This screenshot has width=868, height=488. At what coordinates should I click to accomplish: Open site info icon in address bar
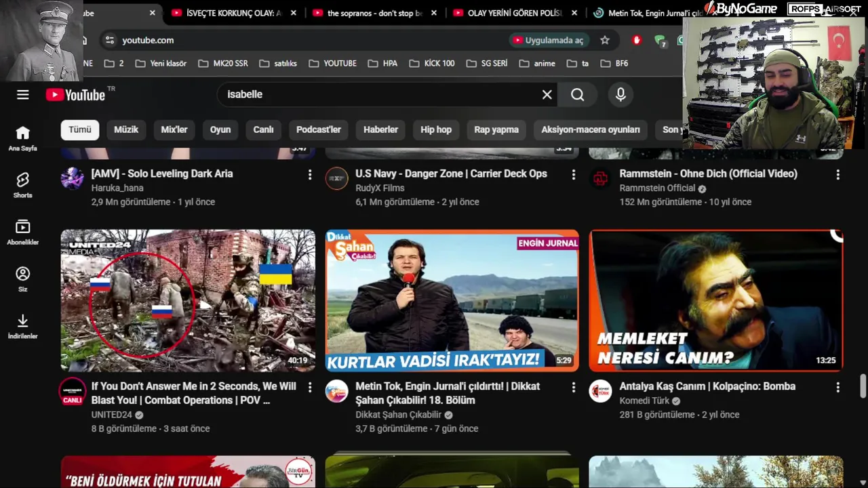click(x=110, y=40)
